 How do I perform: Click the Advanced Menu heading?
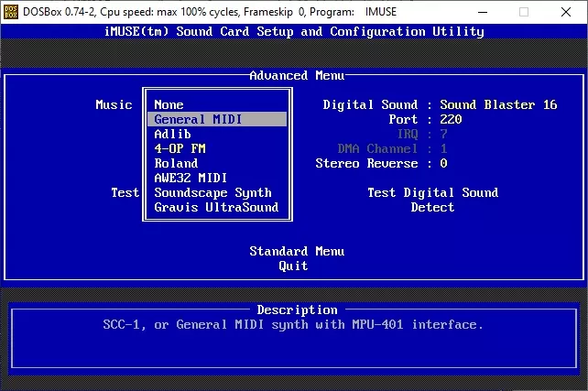pyautogui.click(x=297, y=75)
